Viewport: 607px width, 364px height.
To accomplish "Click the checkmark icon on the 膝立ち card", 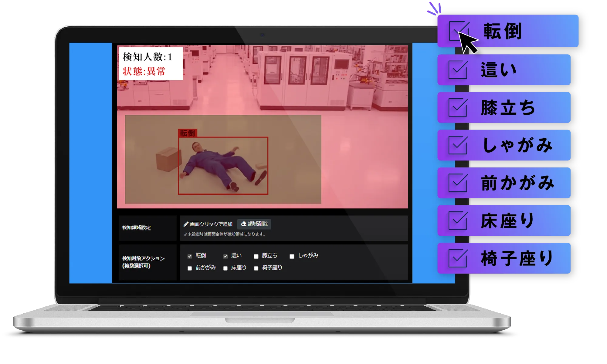I will 457,107.
